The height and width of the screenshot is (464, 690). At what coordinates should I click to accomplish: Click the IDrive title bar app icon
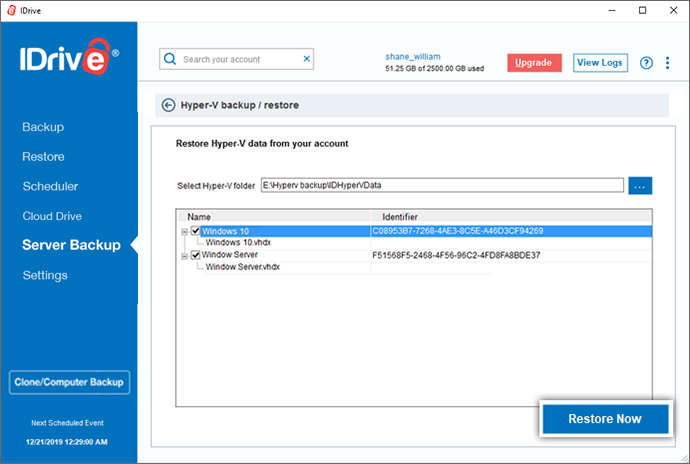11,11
